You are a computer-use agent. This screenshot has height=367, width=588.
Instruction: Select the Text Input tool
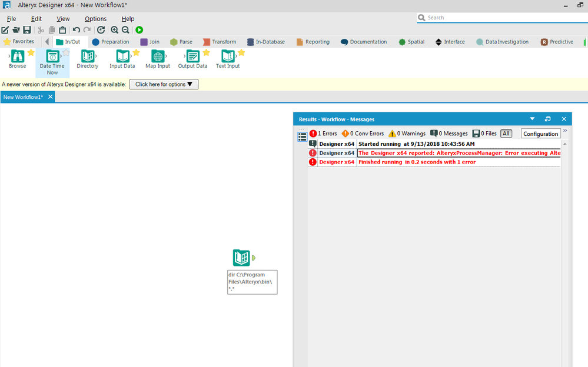(228, 59)
